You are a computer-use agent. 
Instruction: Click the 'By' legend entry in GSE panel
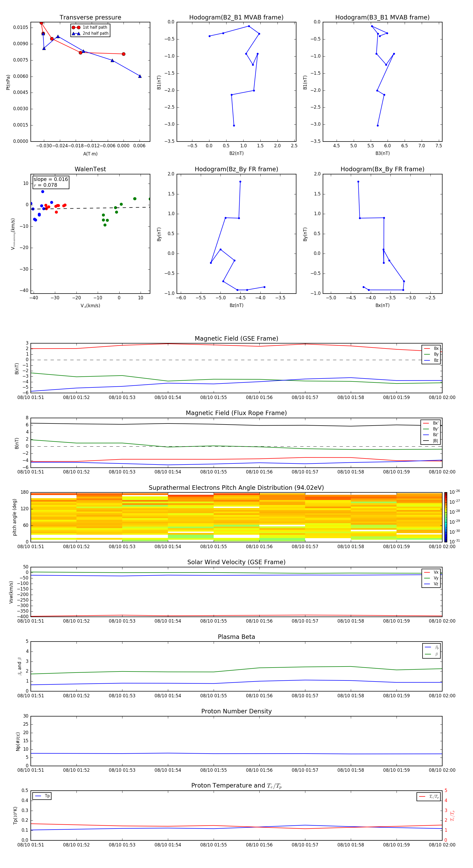(431, 354)
